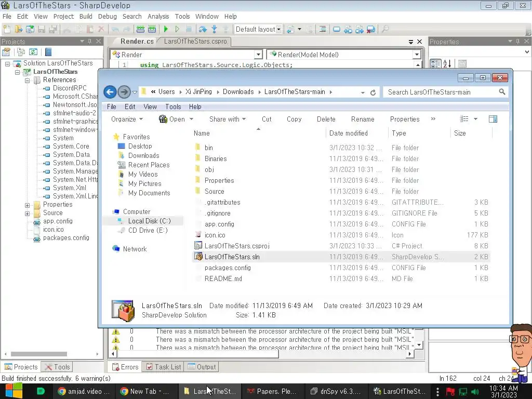Click the Find magnifier icon in SharpDevelop toolbar
Image resolution: width=532 pixels, height=399 pixels.
[x=385, y=29]
